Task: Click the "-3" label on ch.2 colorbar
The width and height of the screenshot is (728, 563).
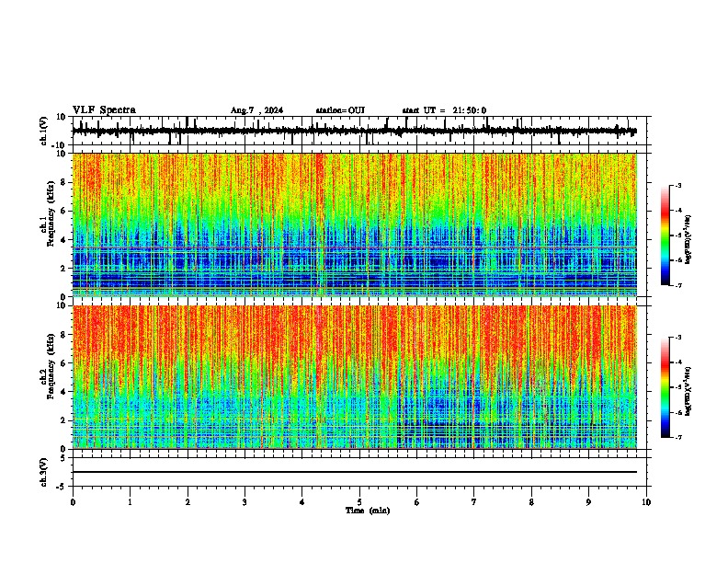Action: [x=678, y=338]
